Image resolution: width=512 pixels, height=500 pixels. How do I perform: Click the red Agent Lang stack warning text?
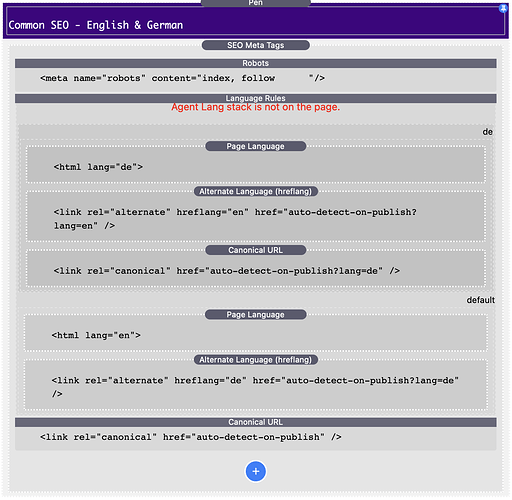256,107
